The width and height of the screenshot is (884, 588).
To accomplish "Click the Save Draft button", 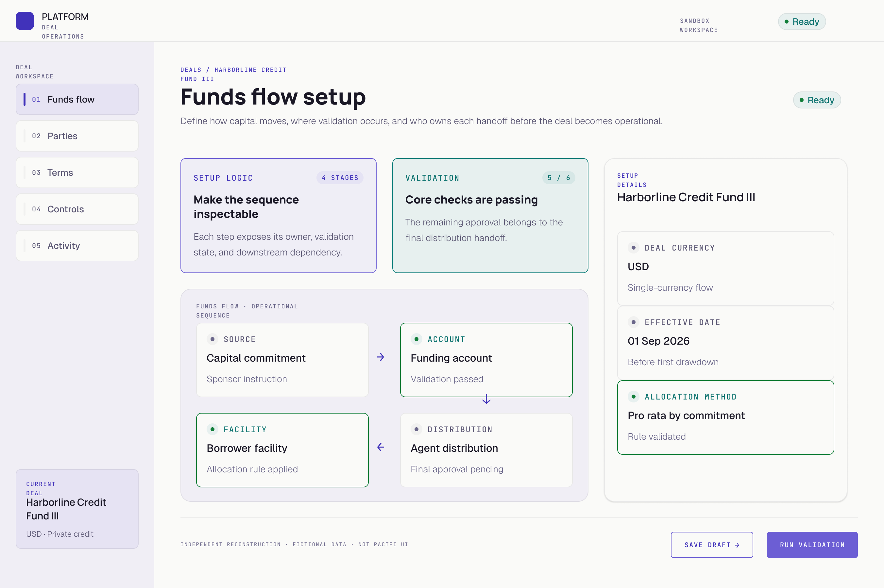I will pyautogui.click(x=712, y=545).
